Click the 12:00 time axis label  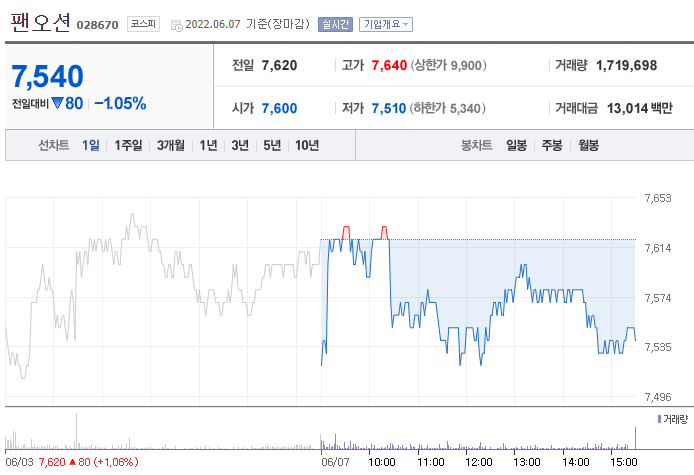[x=479, y=462]
